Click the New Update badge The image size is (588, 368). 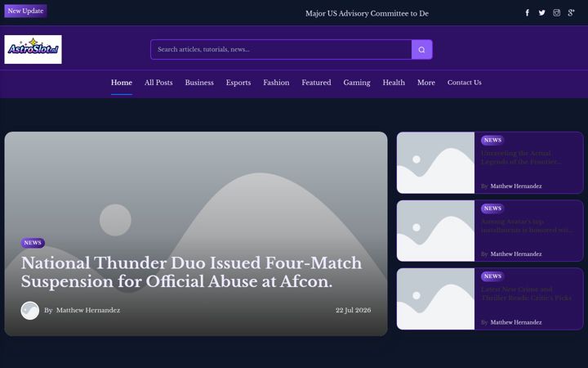coord(25,11)
